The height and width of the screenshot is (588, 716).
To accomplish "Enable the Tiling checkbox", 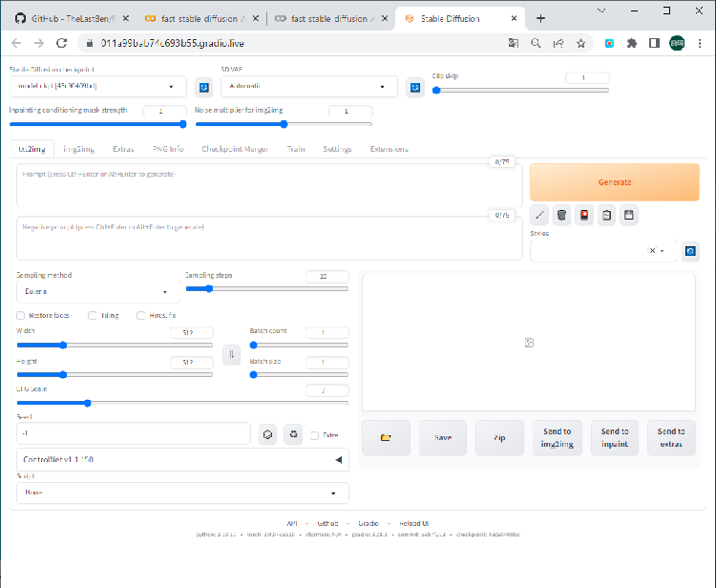I will 93,315.
